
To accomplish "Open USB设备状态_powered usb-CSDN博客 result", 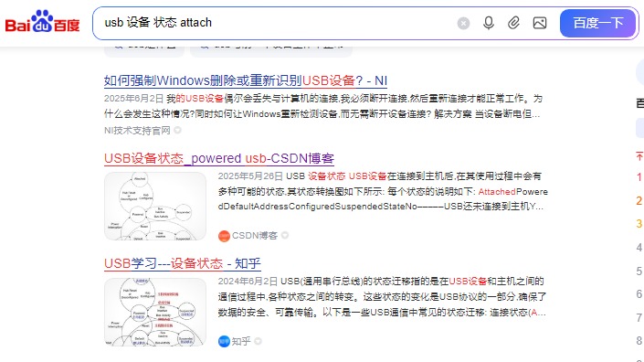I will tap(219, 158).
